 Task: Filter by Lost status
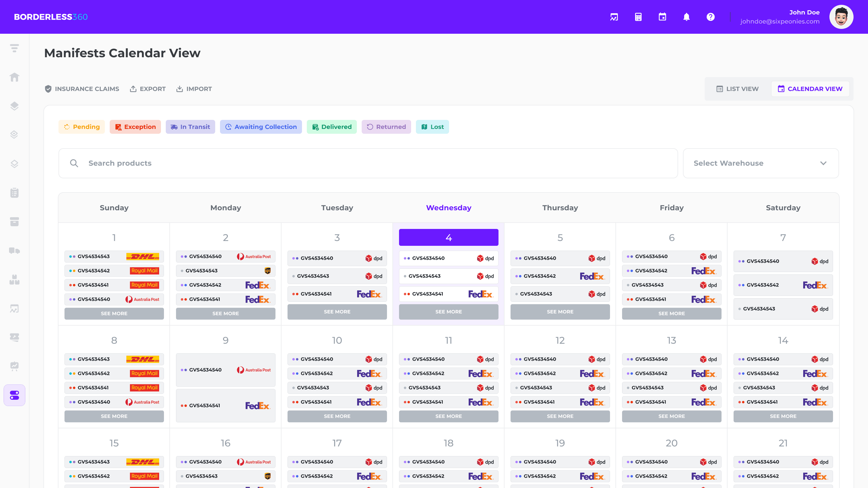pyautogui.click(x=432, y=127)
